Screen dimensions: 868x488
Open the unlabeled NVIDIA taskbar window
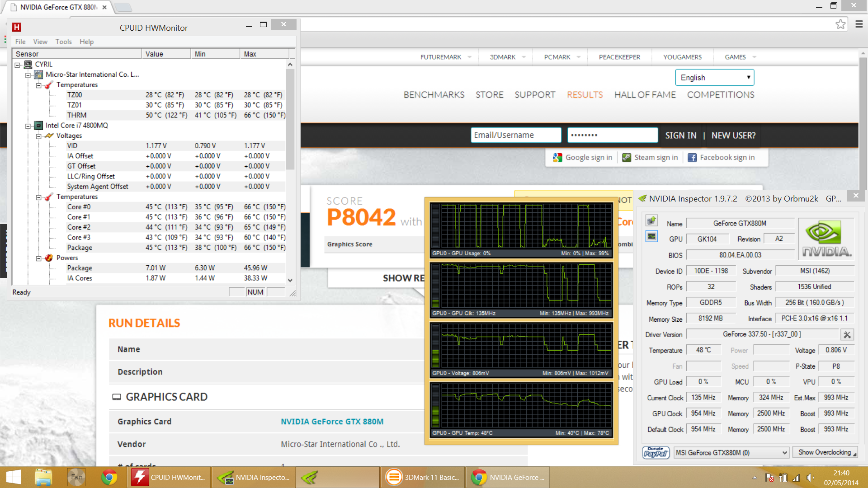point(337,477)
